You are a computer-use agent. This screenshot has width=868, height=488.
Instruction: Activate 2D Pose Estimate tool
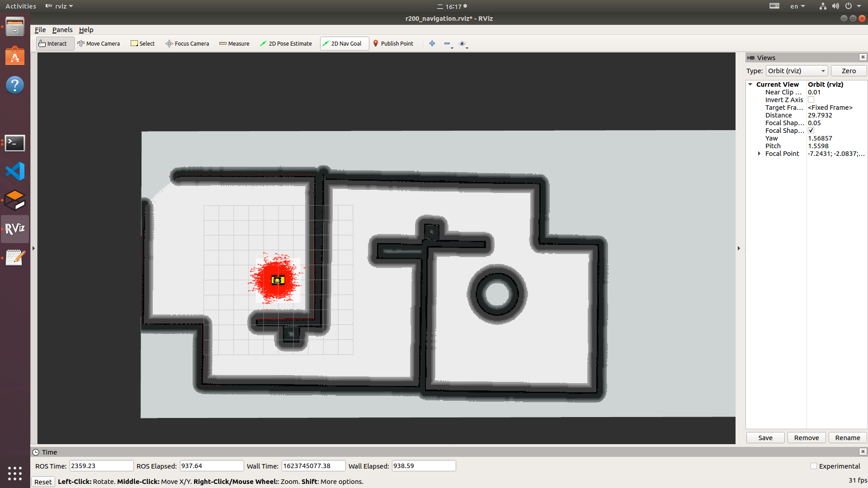pyautogui.click(x=286, y=43)
